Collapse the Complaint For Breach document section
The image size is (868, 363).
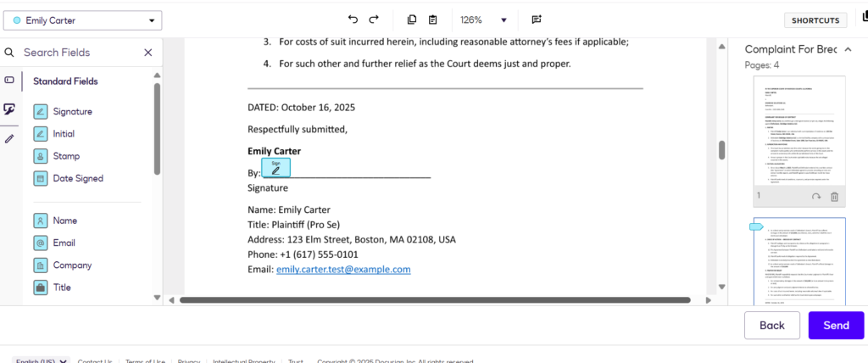(x=846, y=49)
